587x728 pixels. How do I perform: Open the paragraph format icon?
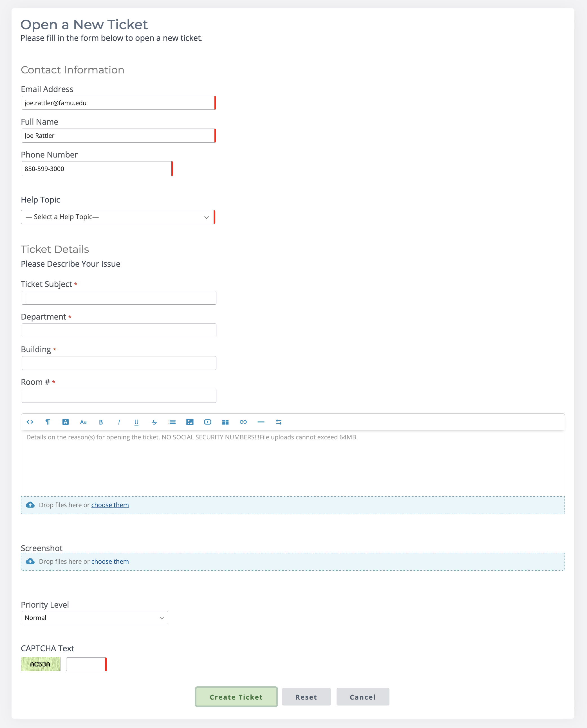[x=48, y=422]
